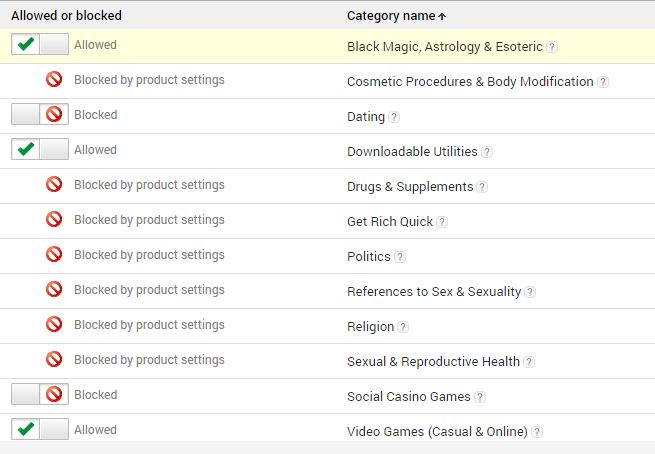Click the Allowed or blocked column header
This screenshot has width=655, height=454.
pyautogui.click(x=65, y=16)
